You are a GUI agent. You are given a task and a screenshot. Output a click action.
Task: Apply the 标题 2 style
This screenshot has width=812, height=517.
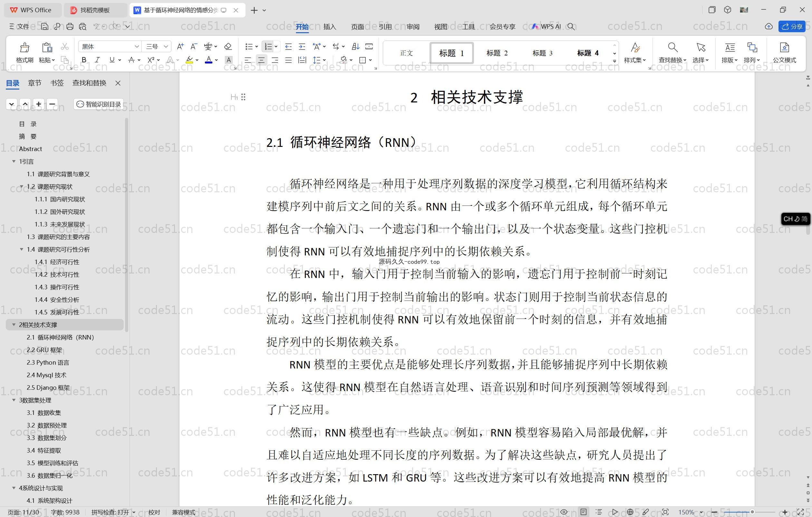[x=497, y=53]
